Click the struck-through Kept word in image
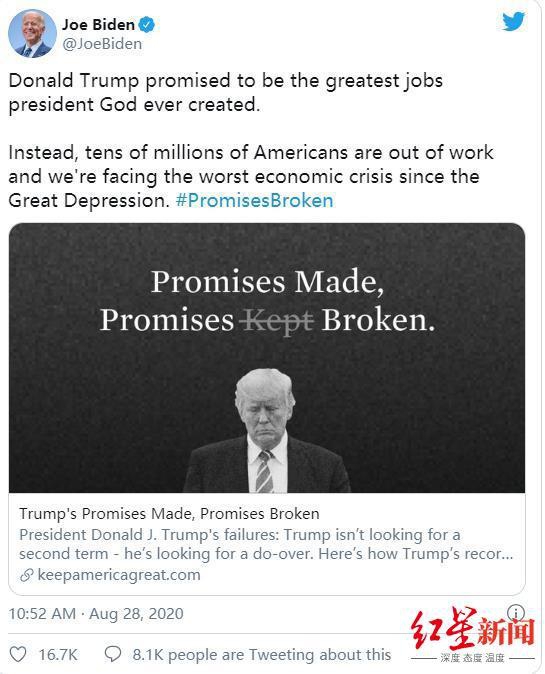Viewport: 545px width, 674px height. tap(278, 321)
